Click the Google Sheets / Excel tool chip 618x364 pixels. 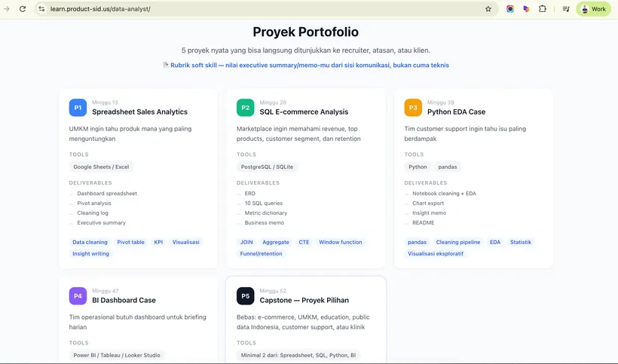(101, 167)
